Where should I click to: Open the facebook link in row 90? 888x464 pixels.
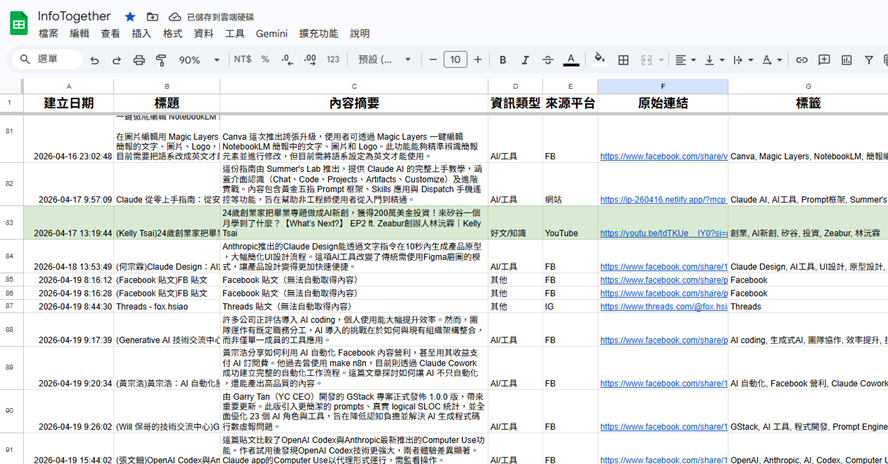pyautogui.click(x=663, y=427)
